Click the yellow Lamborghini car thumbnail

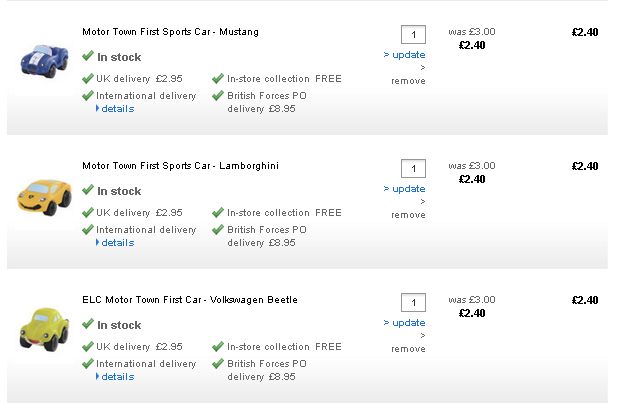click(43, 194)
